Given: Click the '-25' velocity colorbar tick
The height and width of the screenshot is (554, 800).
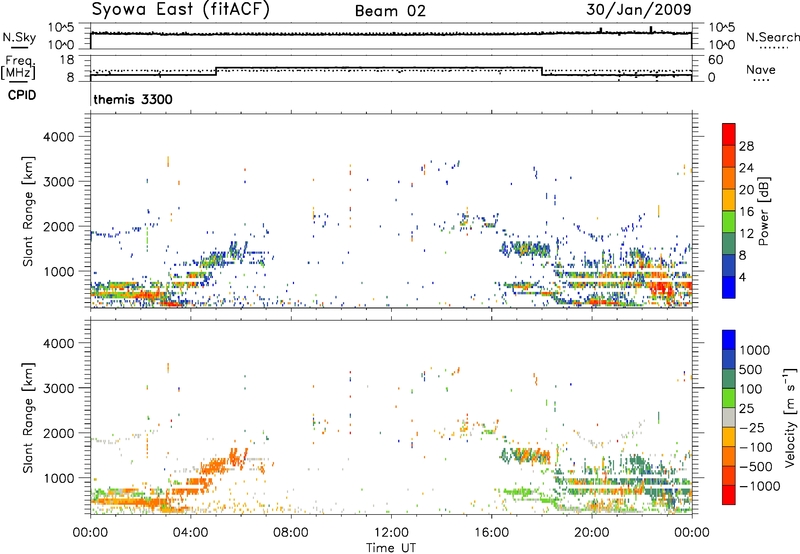Looking at the screenshot, I should (754, 427).
